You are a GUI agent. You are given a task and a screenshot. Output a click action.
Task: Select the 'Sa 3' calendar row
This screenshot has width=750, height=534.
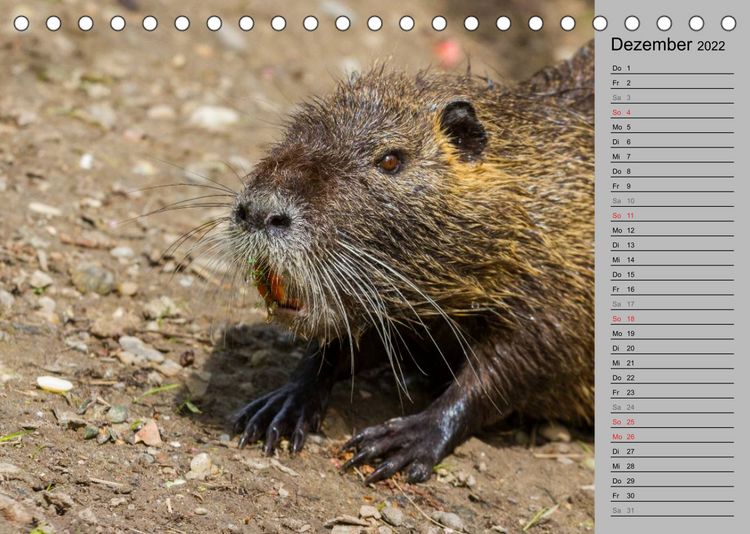tap(672, 98)
